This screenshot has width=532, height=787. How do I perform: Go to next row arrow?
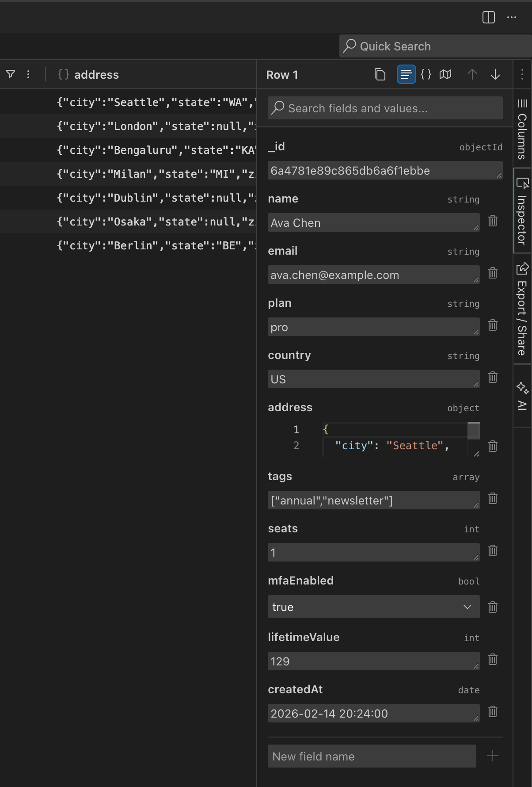pos(495,74)
